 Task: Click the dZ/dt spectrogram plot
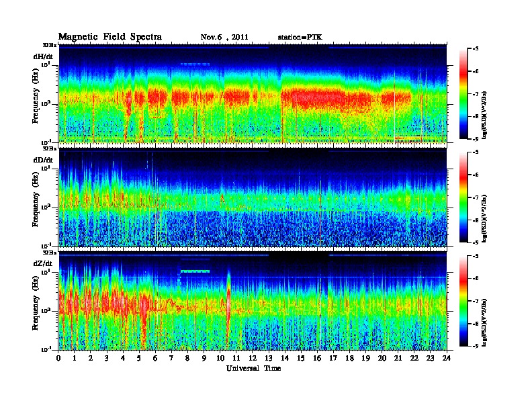pos(253,301)
